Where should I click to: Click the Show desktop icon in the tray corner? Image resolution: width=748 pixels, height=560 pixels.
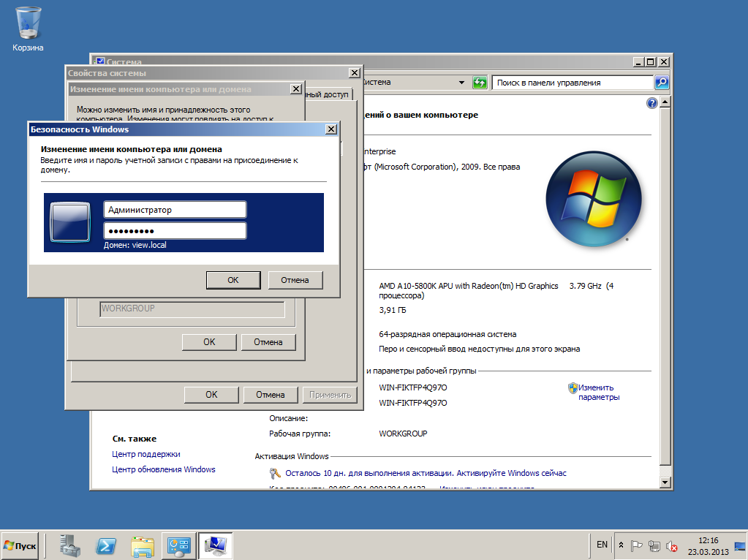740,545
